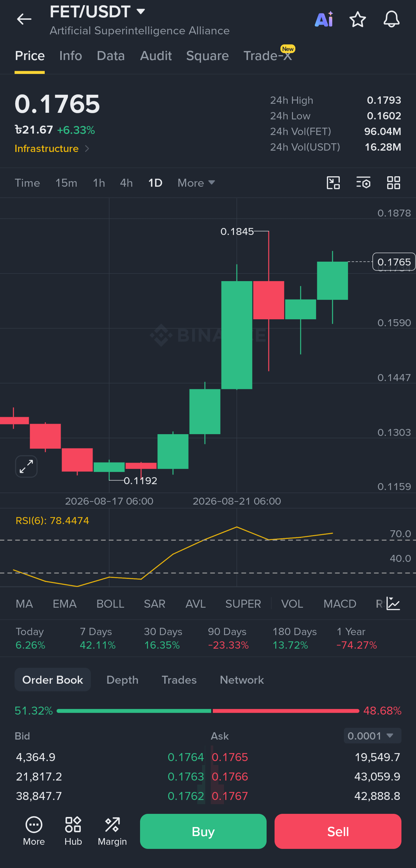Open the Trade-X tab
The height and width of the screenshot is (868, 416).
tap(268, 56)
